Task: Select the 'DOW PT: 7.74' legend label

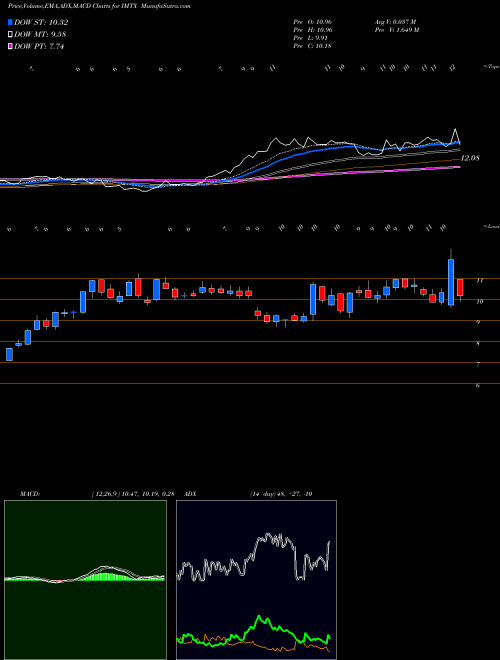Action: point(39,46)
